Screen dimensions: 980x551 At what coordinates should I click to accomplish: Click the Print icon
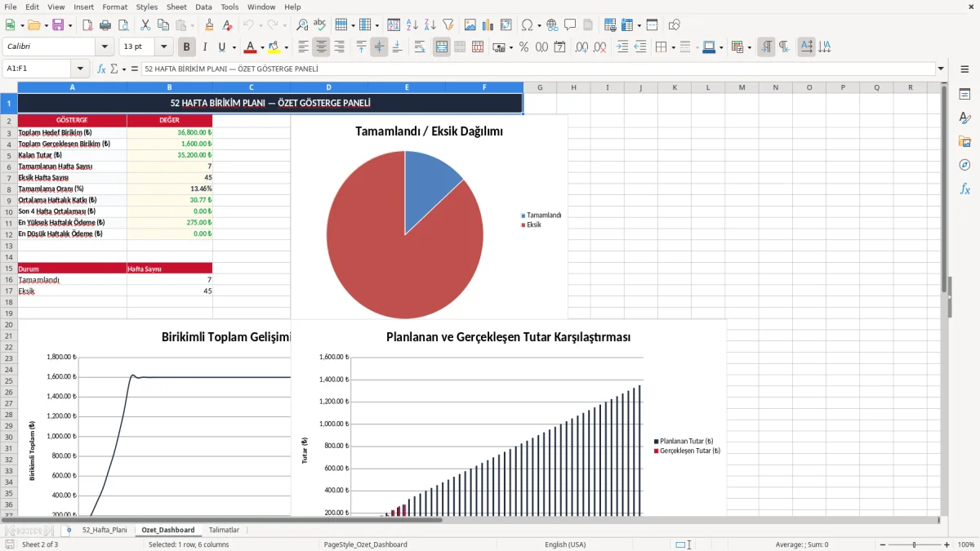coord(105,25)
